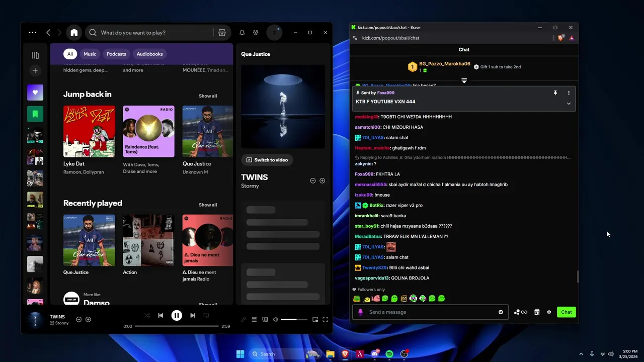Image resolution: width=644 pixels, height=362 pixels.
Task: Insert the first green frog emote in Kick
Action: coord(357,299)
